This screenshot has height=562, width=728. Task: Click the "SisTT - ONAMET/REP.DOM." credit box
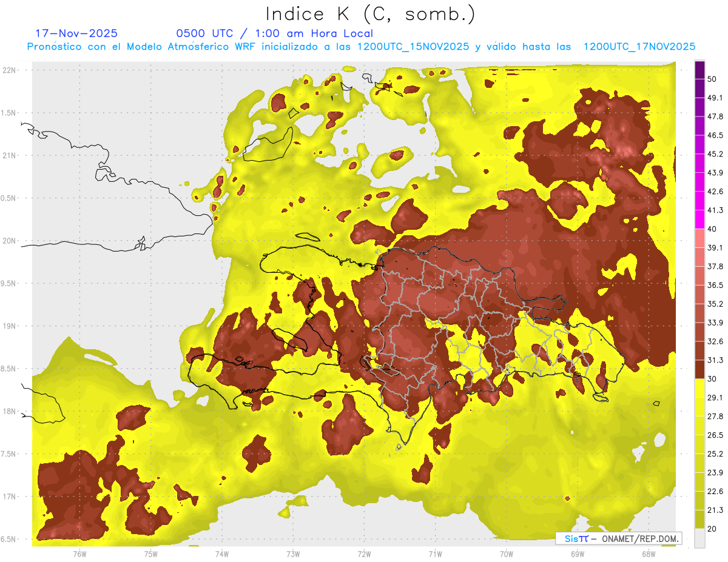619,538
